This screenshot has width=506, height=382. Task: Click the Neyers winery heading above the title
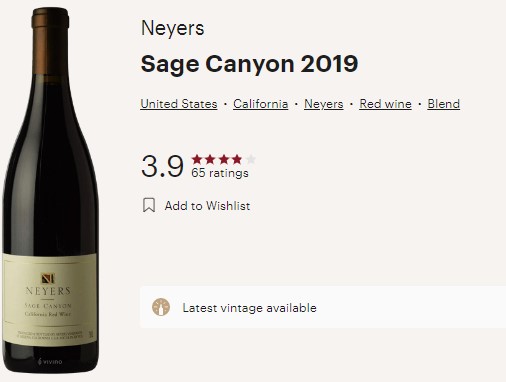(x=172, y=28)
